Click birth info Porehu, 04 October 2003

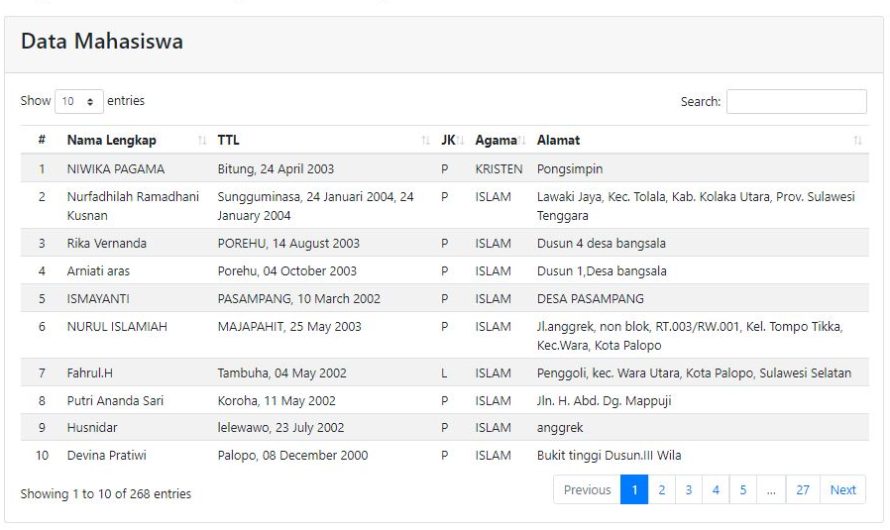click(x=287, y=271)
